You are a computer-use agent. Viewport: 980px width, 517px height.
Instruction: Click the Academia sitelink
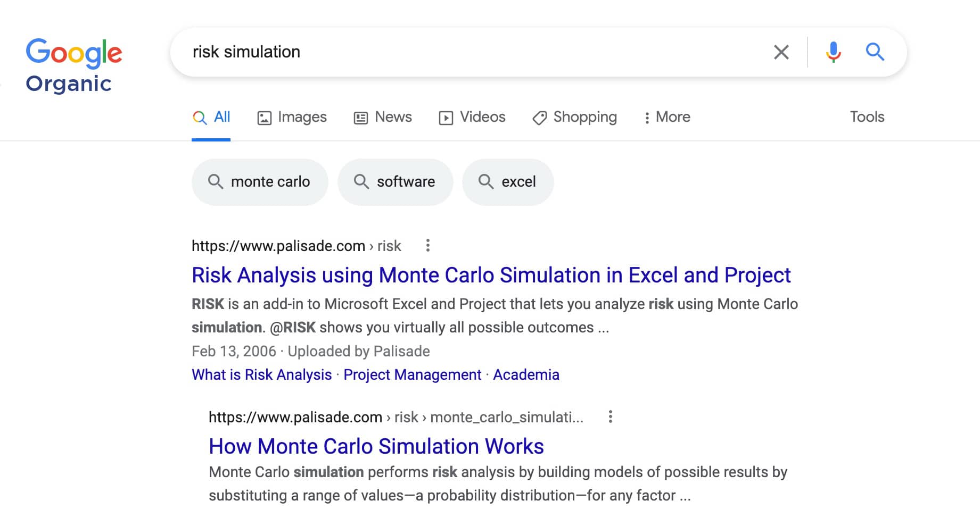pyautogui.click(x=526, y=374)
